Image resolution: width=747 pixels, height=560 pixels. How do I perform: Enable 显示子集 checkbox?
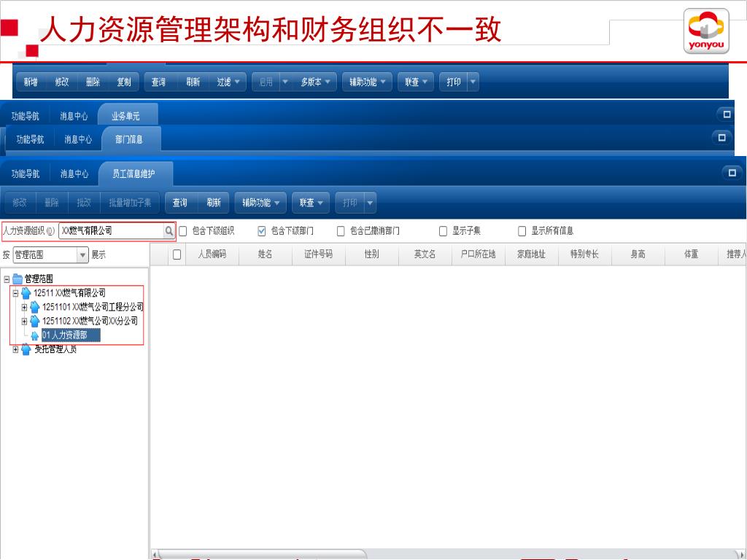tap(443, 231)
